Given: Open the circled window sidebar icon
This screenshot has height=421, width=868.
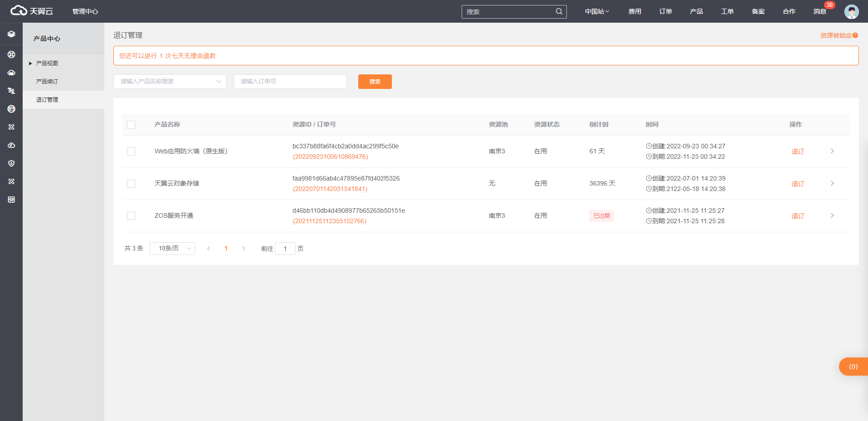Looking at the screenshot, I should [11, 109].
